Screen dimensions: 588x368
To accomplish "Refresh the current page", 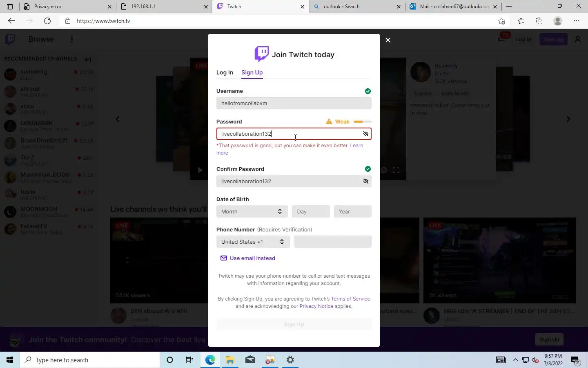I will pyautogui.click(x=47, y=21).
